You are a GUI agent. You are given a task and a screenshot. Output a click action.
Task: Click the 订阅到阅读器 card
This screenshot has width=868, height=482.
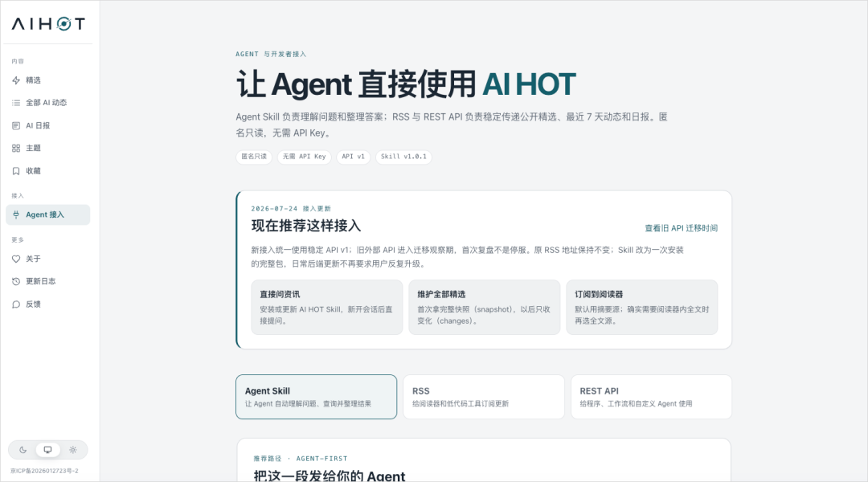pos(642,307)
